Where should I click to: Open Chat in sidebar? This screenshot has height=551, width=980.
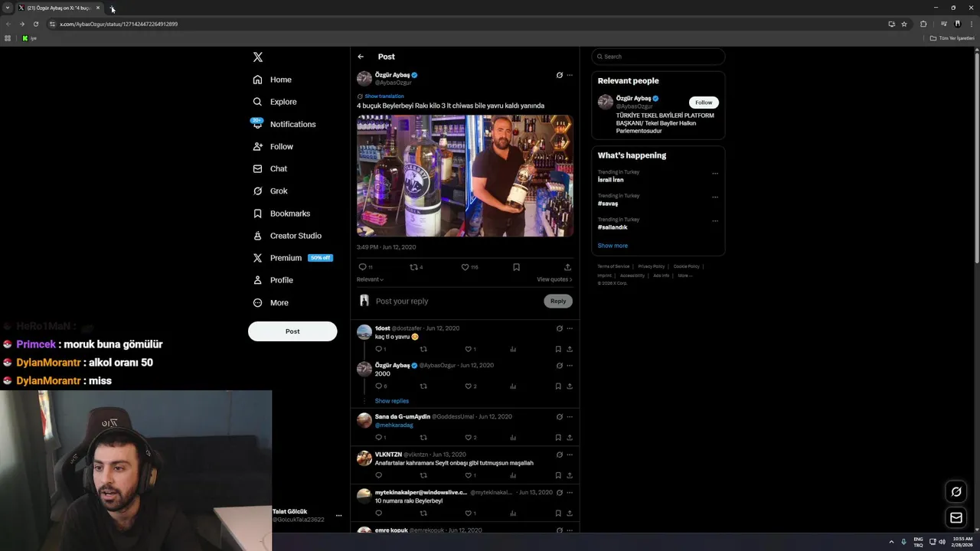269,168
